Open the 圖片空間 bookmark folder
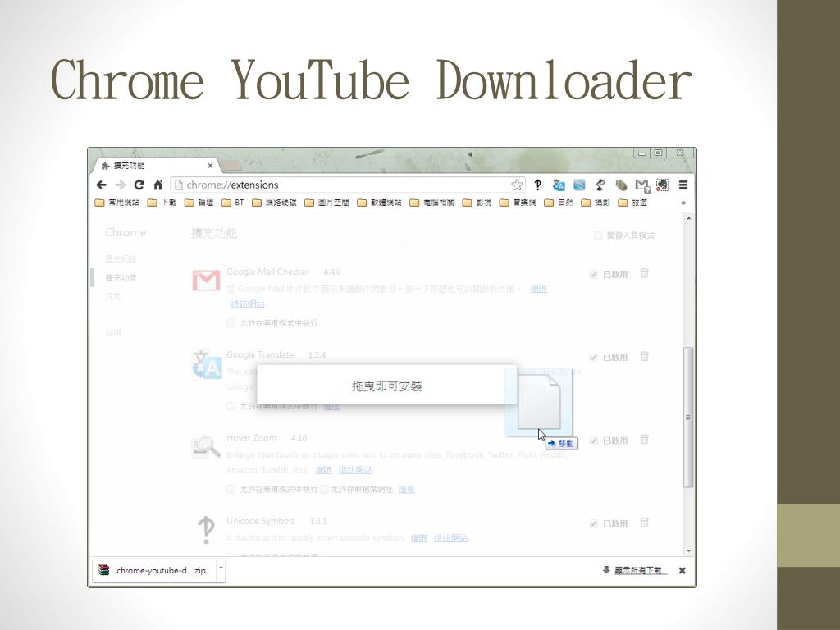Image resolution: width=840 pixels, height=630 pixels. [326, 203]
